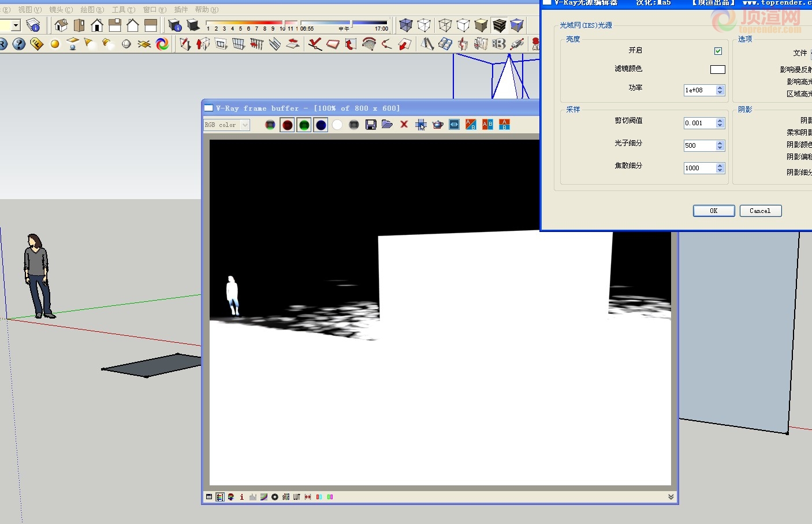Toggle histogram icon in frame buffer status bar
The width and height of the screenshot is (812, 524).
coord(253,497)
